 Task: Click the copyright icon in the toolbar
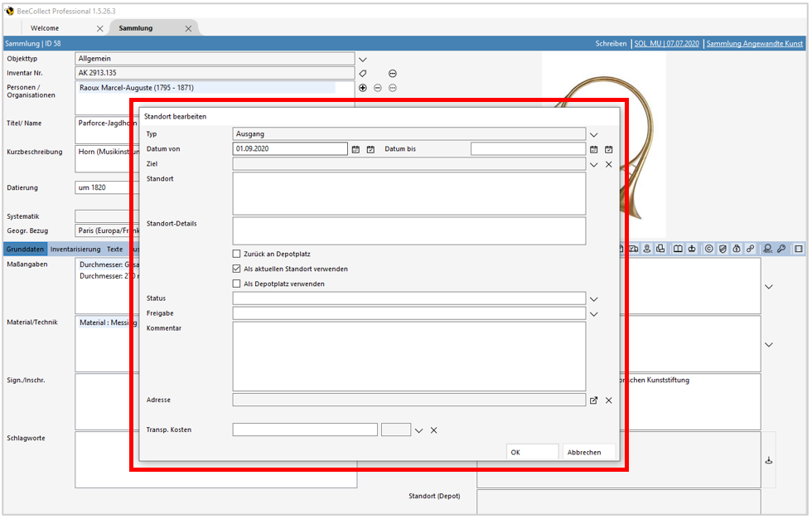(x=708, y=249)
